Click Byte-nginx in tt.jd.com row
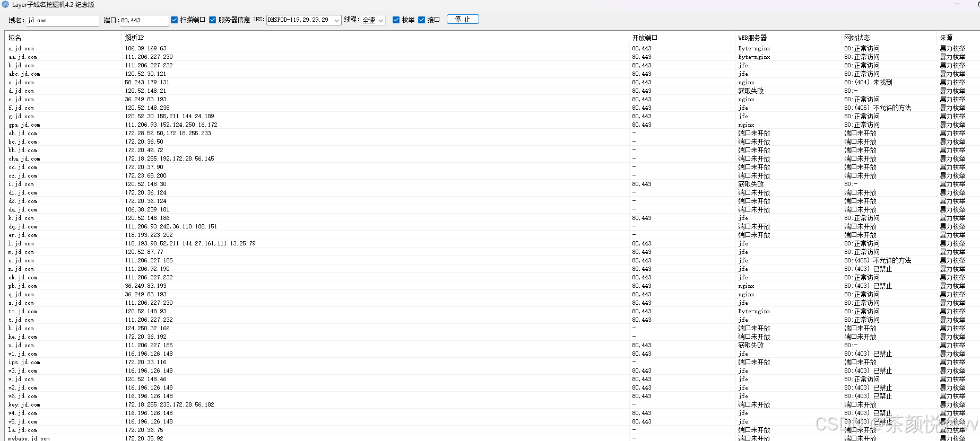 pyautogui.click(x=754, y=311)
